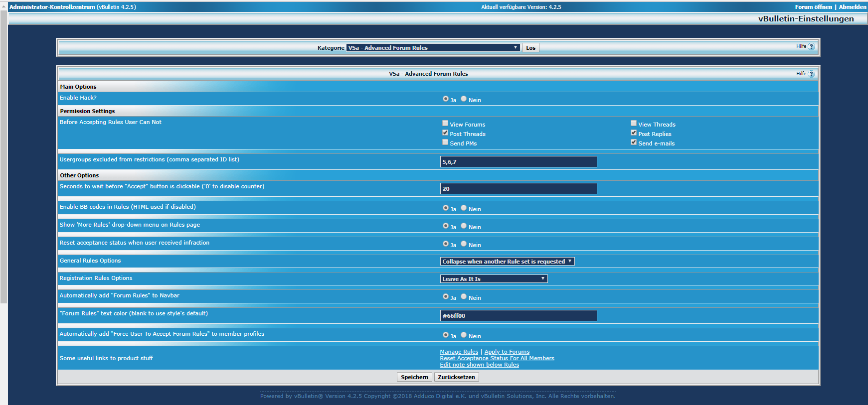868x405 pixels.
Task: Select Ja for Show 'More Rules' drop-down menu
Action: click(446, 226)
